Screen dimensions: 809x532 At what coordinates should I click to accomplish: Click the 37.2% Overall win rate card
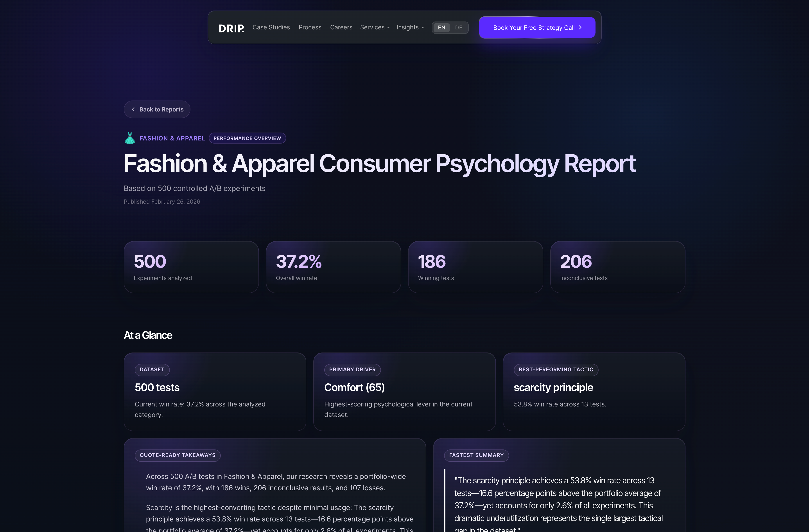[334, 267]
